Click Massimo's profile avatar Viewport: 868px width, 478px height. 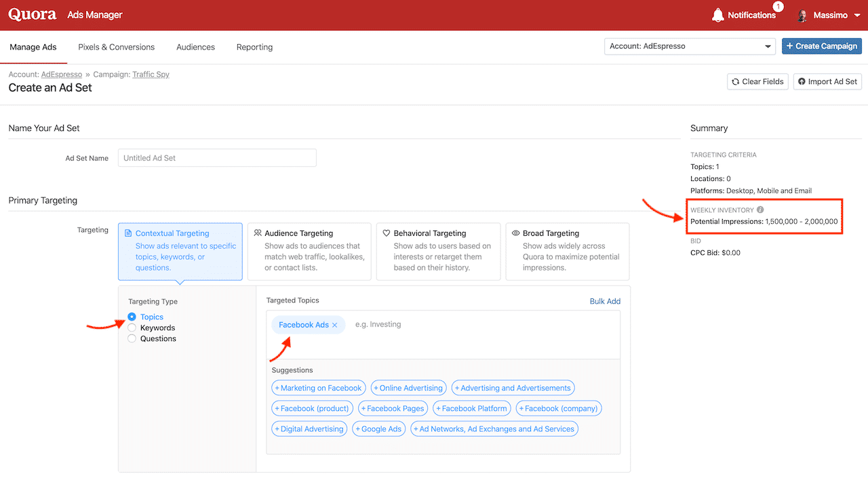pos(803,16)
